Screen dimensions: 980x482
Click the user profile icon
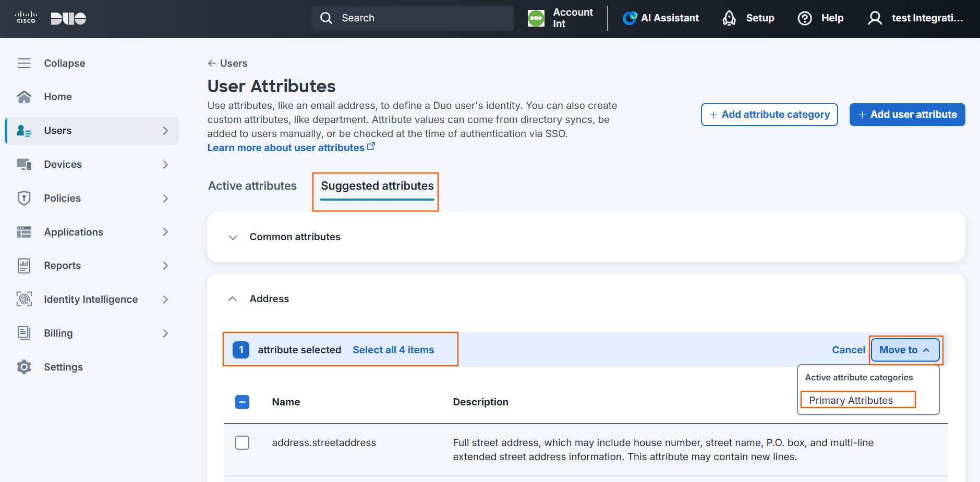(875, 18)
